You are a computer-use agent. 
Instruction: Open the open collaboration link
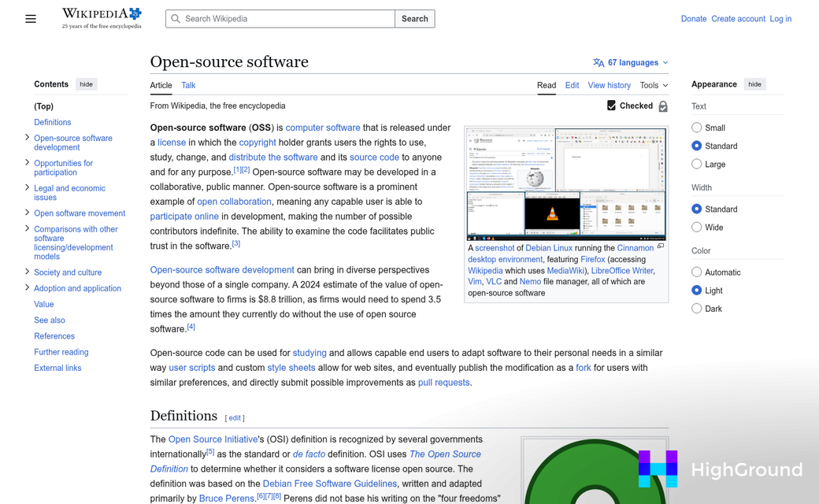point(234,202)
